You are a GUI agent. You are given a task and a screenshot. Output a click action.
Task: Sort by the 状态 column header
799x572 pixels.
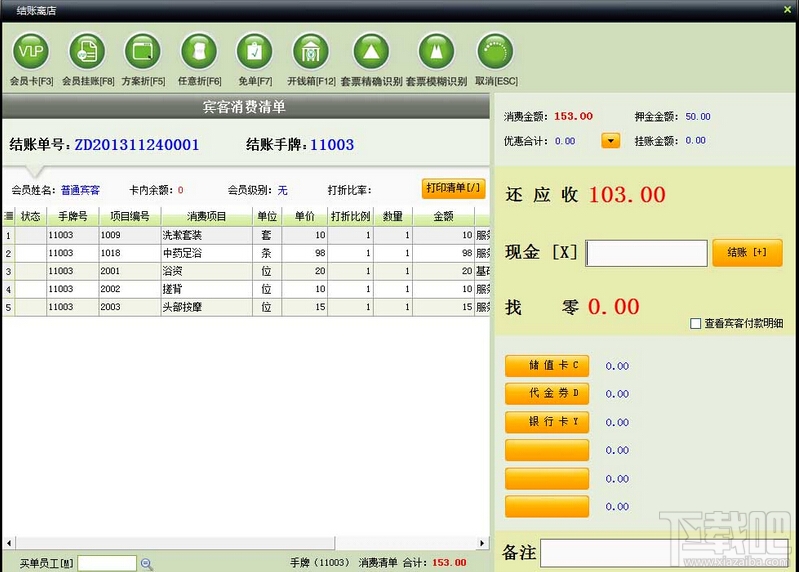coord(31,216)
